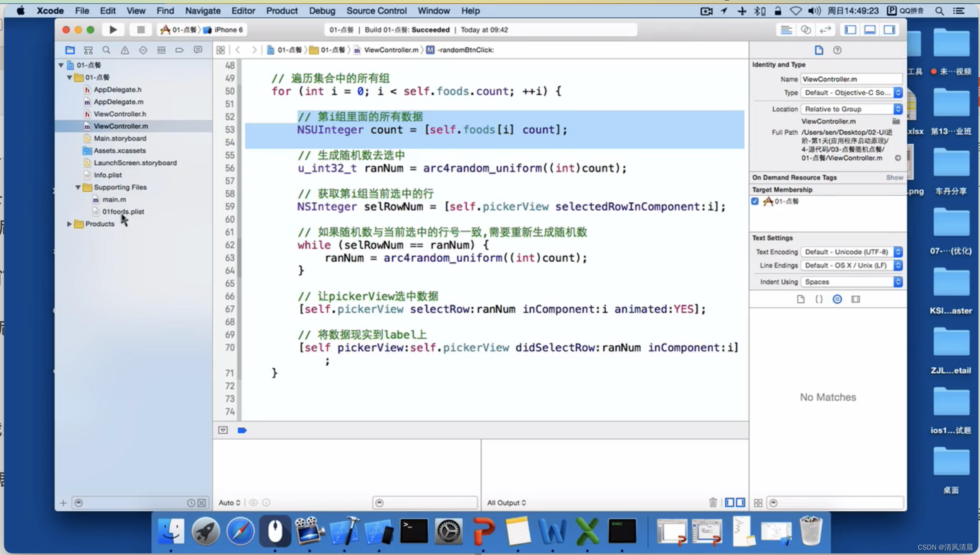
Task: Click the randomBtnClick method in the jump bar
Action: pos(460,50)
